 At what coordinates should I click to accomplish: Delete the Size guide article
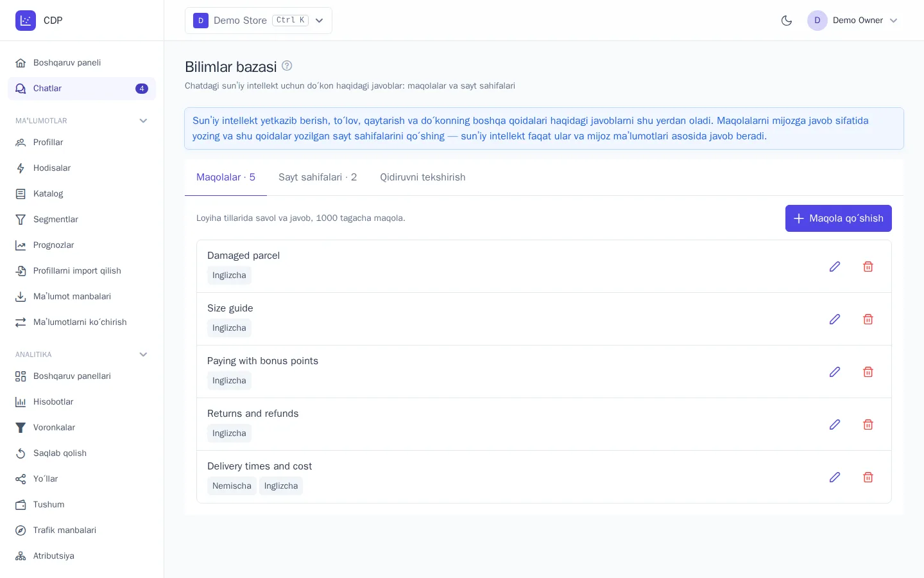(x=868, y=319)
